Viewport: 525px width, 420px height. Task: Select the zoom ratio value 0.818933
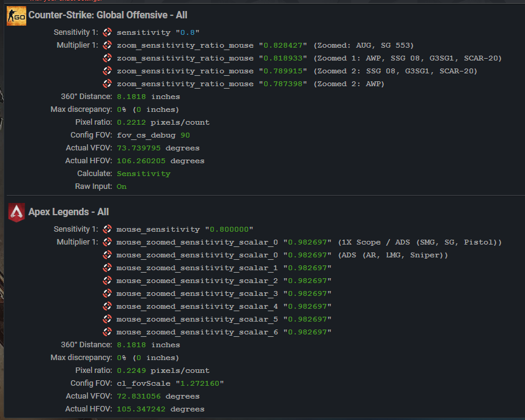(x=283, y=58)
